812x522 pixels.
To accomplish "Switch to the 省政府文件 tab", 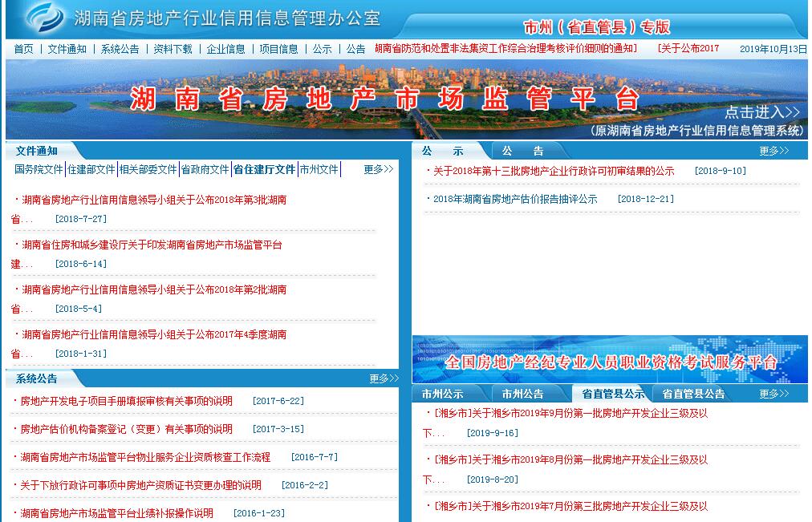I will click(x=205, y=169).
